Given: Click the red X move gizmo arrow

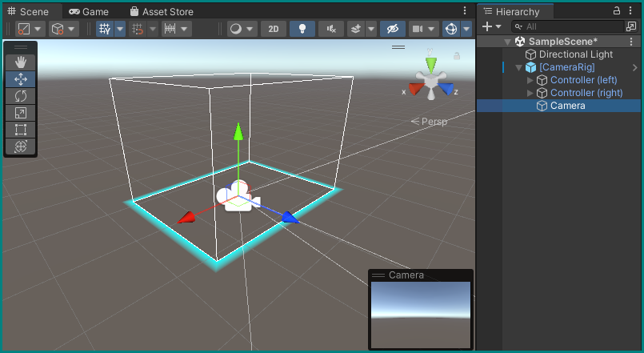Looking at the screenshot, I should pos(186,217).
